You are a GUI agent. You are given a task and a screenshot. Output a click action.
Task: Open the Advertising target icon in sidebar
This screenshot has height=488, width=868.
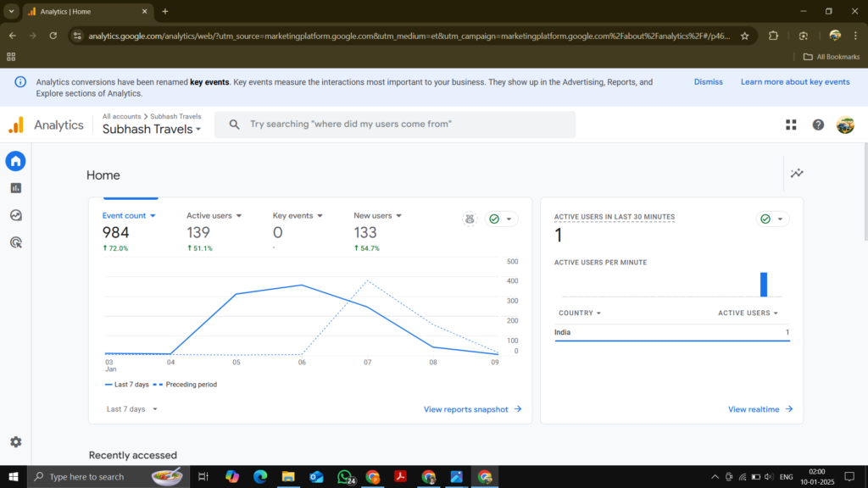pos(15,242)
